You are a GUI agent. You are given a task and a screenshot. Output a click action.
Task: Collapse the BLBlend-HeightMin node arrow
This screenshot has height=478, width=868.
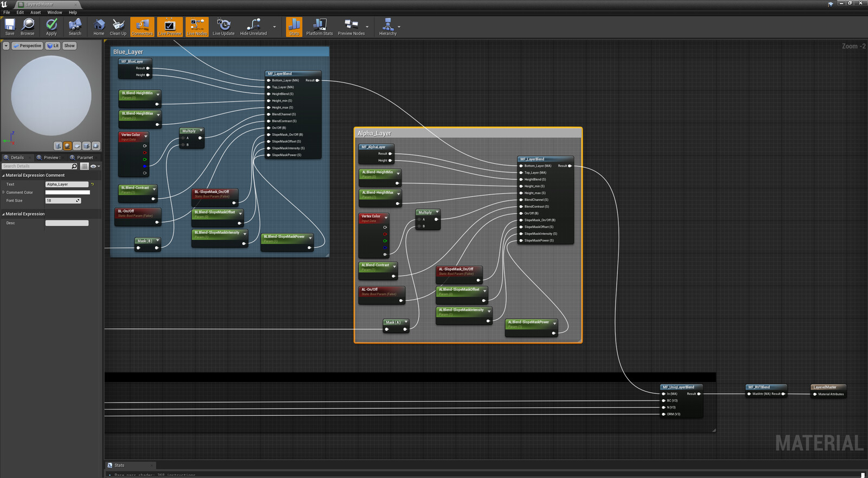tap(158, 94)
